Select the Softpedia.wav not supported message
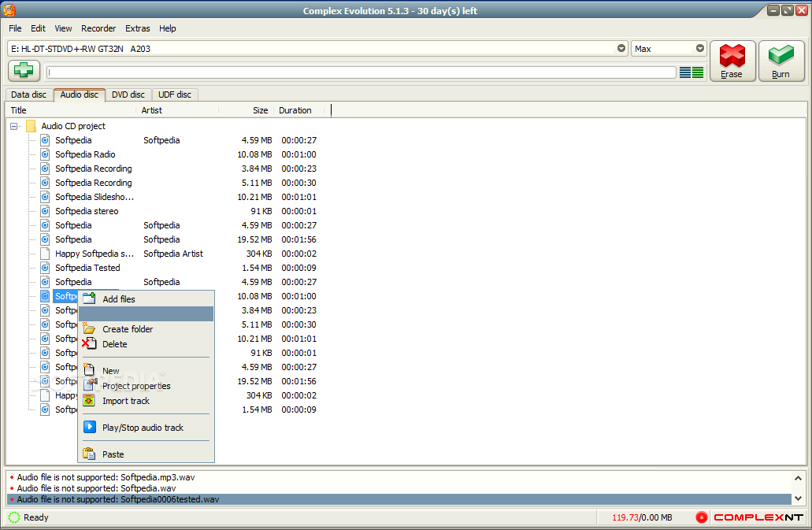Viewport: 812px width, 530px height. pyautogui.click(x=96, y=488)
